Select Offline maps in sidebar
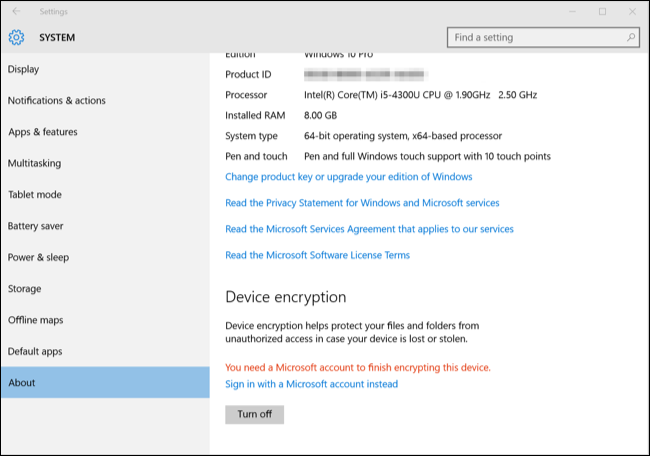650x456 pixels. pyautogui.click(x=35, y=320)
